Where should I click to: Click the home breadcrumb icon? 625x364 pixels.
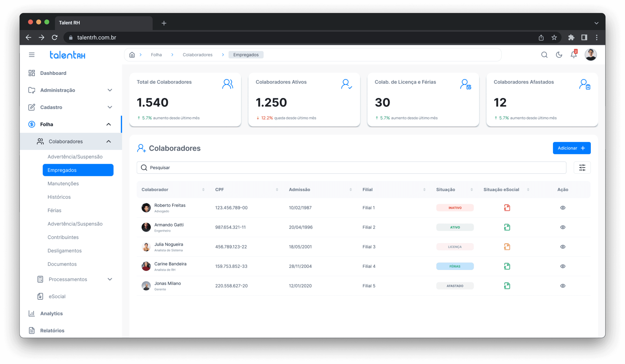tap(132, 55)
